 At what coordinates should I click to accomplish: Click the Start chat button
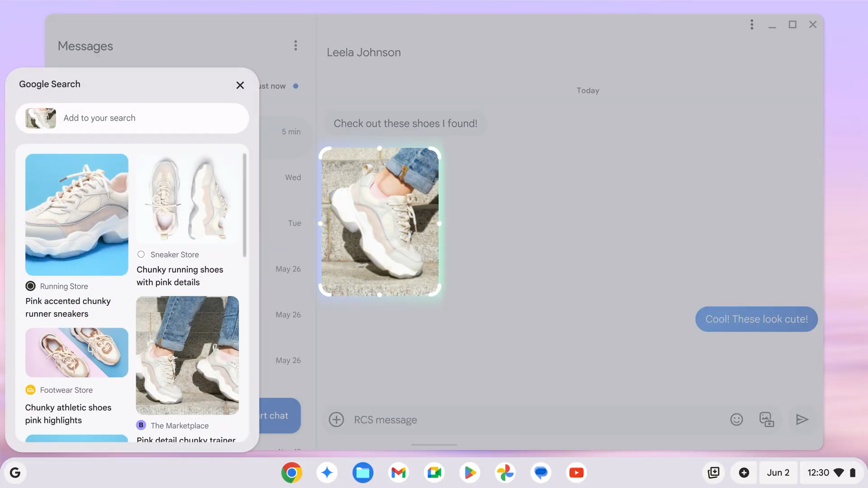(x=280, y=416)
